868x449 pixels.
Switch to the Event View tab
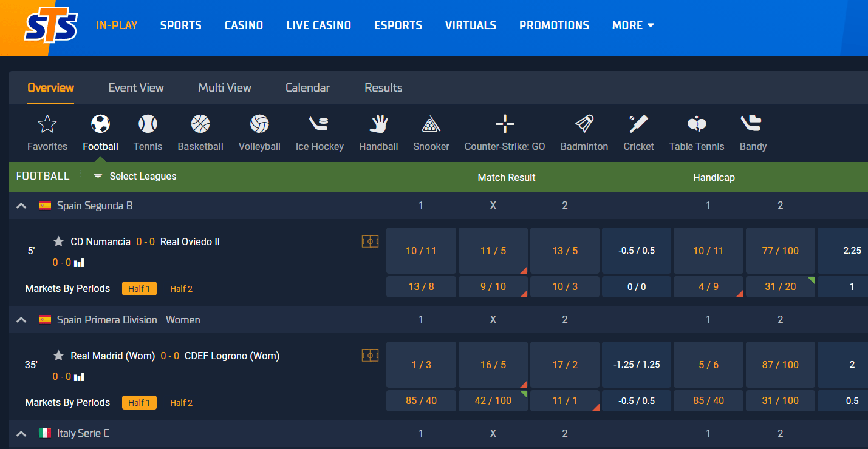tap(136, 87)
